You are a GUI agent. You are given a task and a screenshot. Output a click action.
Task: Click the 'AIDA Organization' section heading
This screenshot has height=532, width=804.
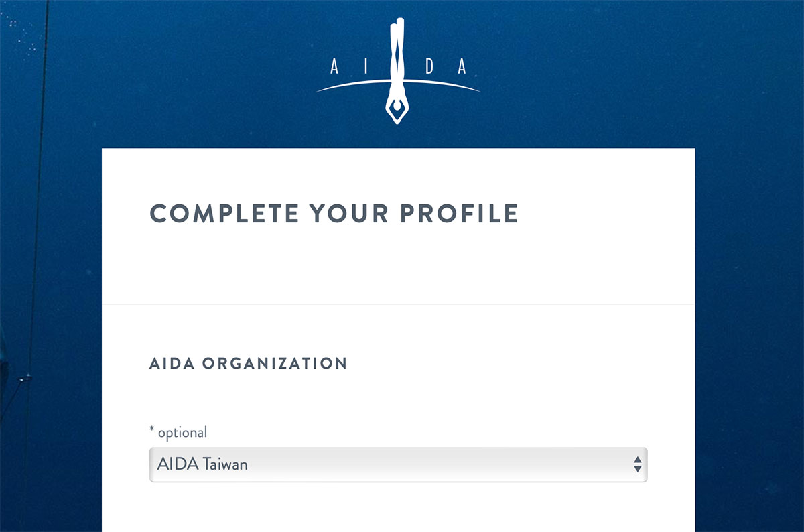pos(248,364)
